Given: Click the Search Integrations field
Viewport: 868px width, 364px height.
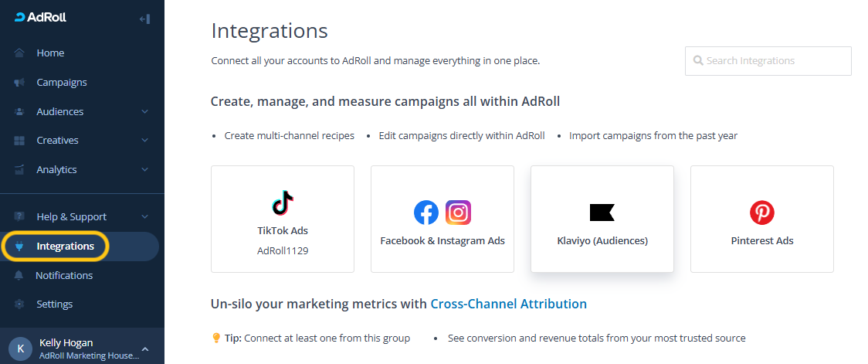Looking at the screenshot, I should point(768,61).
